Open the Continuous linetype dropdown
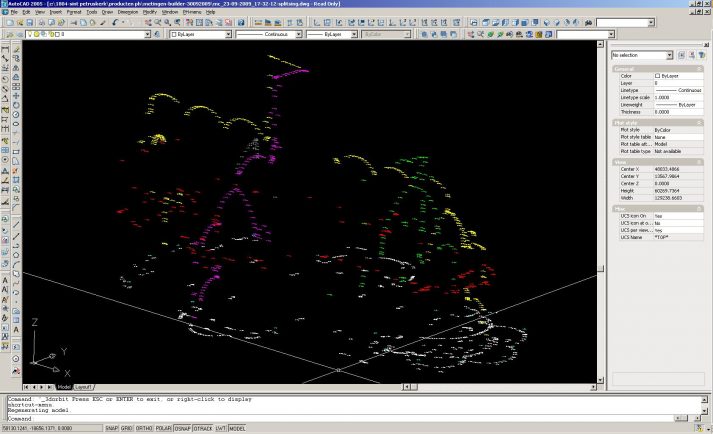The height and width of the screenshot is (434, 713). (299, 35)
